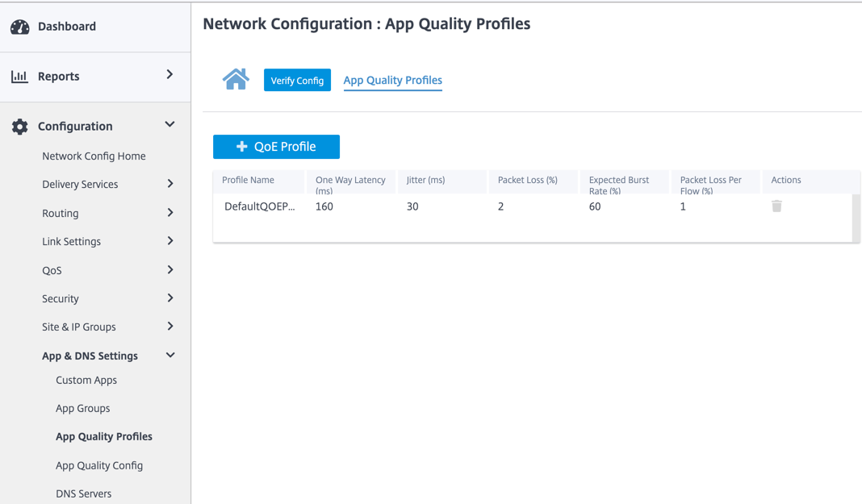Select the DefaultQOEP profile name cell
The image size is (862, 504).
click(x=259, y=206)
